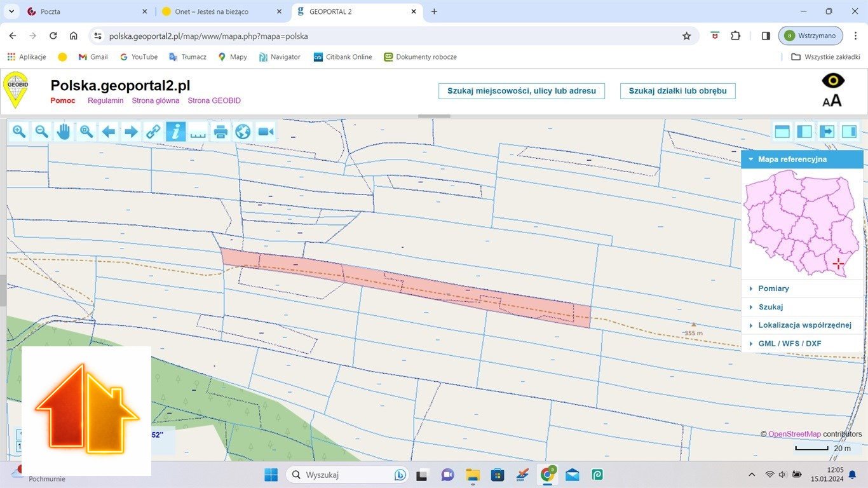Screen dimensions: 868x488
Task: Open the tab search dropdown arrow
Action: (x=11, y=11)
